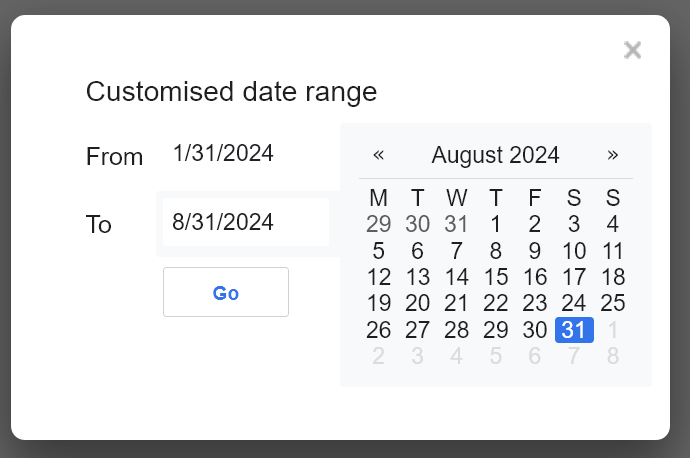The image size is (690, 458).
Task: Choose August 5 in calendar grid
Action: click(378, 251)
